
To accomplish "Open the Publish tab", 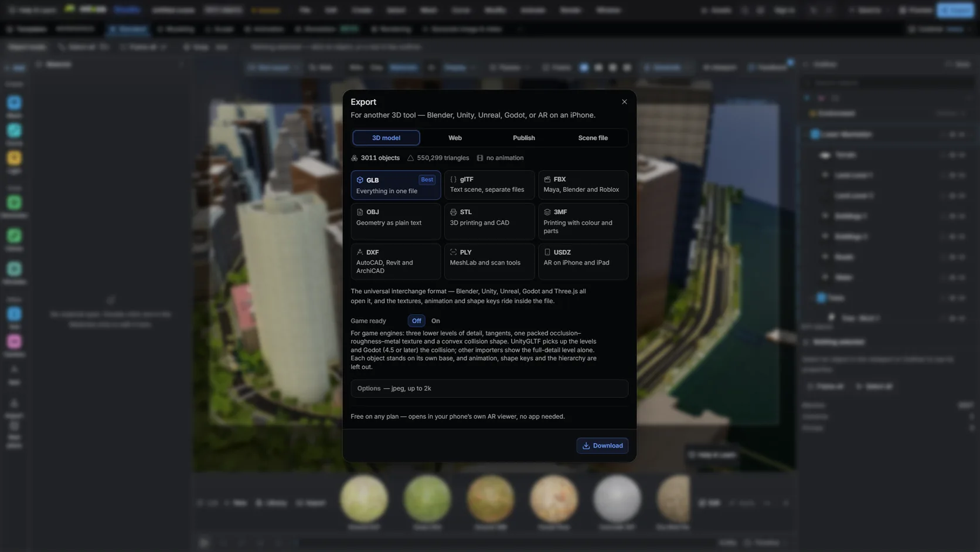I will tap(523, 138).
